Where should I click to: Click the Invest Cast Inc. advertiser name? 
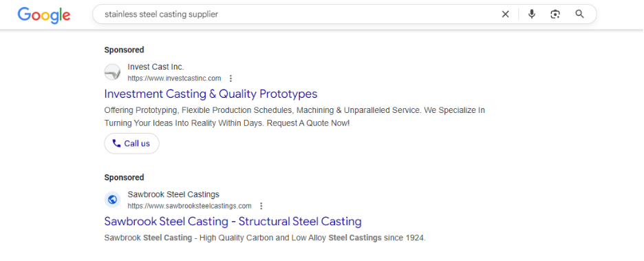[155, 67]
